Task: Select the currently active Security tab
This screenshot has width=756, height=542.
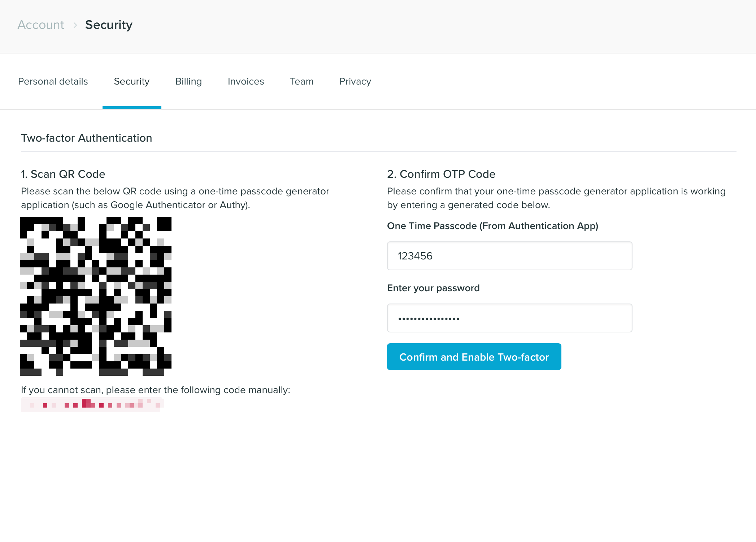Action: pyautogui.click(x=131, y=81)
